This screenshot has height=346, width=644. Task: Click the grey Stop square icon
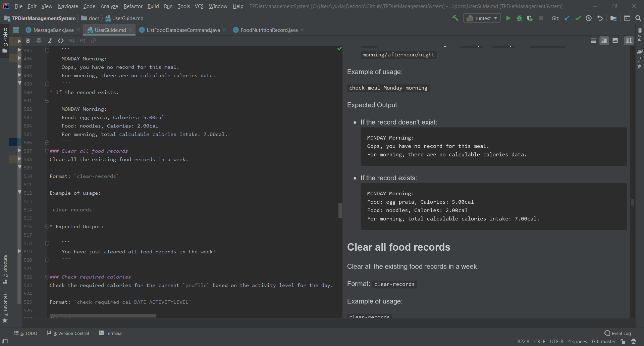tap(541, 18)
